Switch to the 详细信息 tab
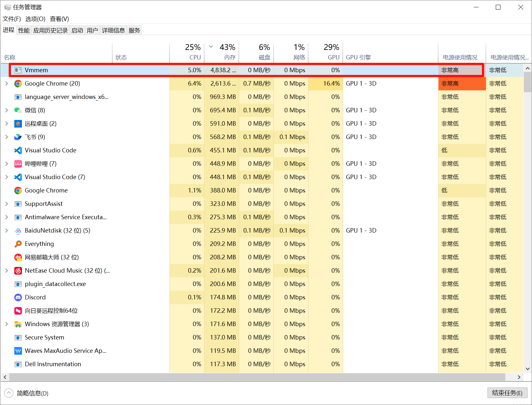 [114, 30]
